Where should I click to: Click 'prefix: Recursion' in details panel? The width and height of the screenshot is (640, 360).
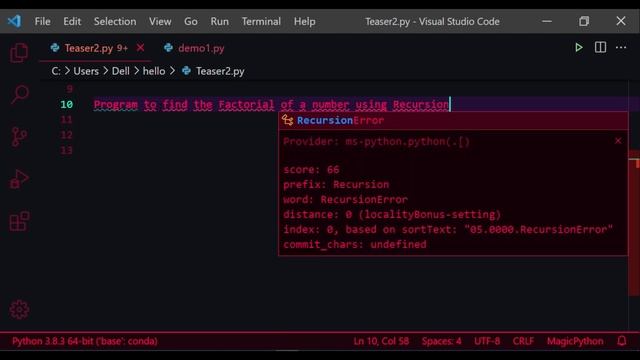336,184
